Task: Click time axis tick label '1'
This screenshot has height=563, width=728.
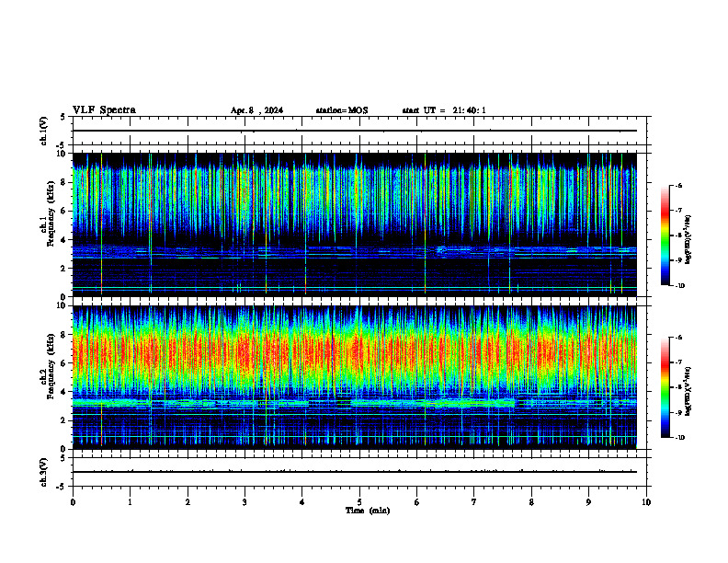Action: [x=130, y=502]
